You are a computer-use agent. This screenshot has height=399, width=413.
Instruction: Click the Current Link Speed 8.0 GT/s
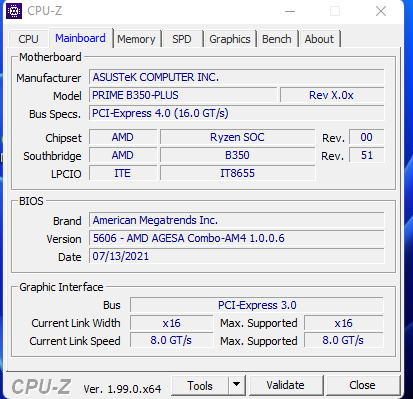[171, 341]
